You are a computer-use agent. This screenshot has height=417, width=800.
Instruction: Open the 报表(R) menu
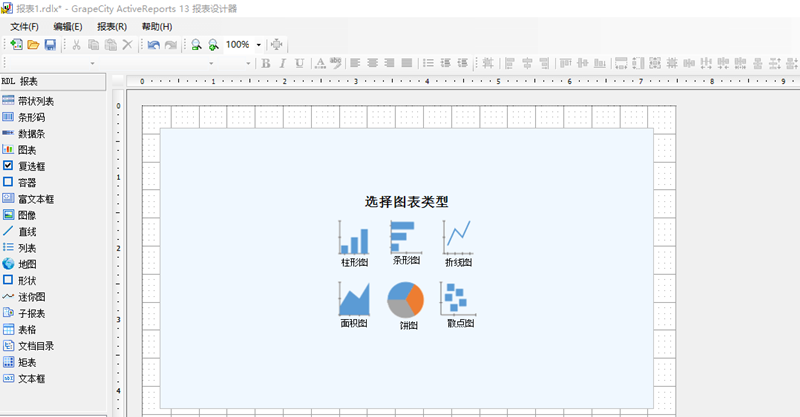111,26
